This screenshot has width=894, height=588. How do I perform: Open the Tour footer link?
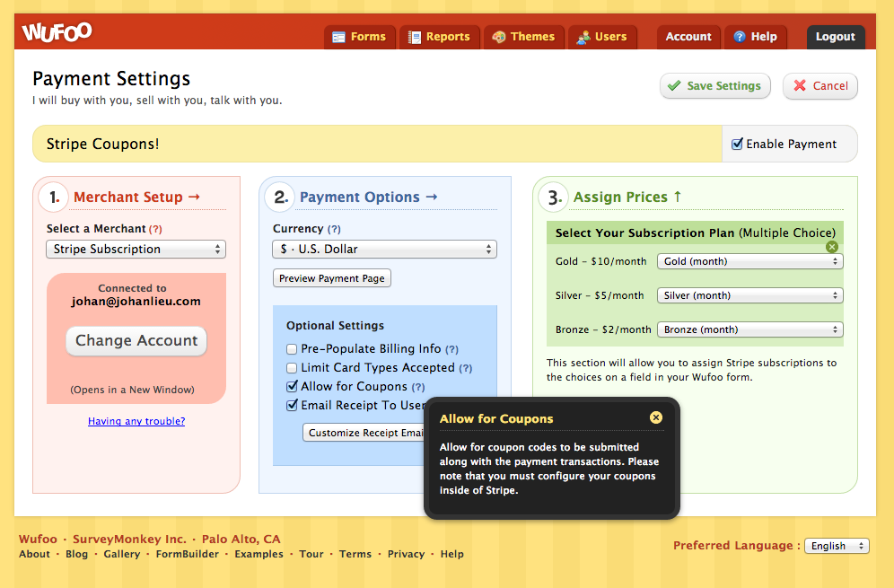click(311, 555)
